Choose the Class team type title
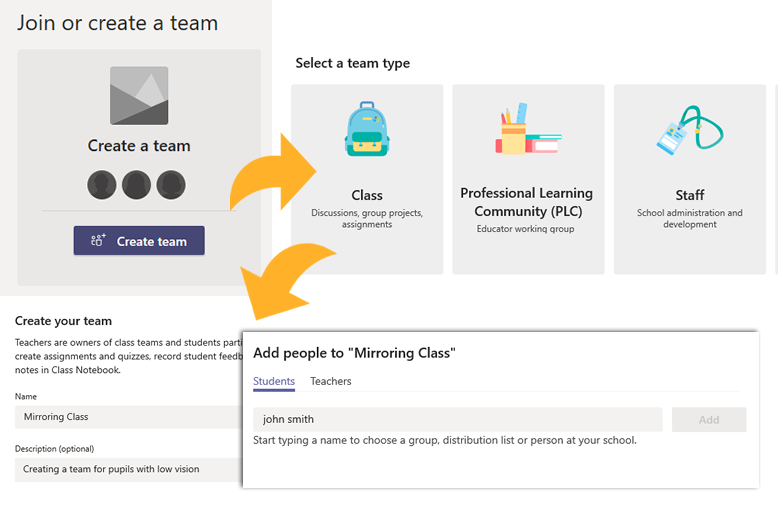The width and height of the screenshot is (778, 524). click(367, 196)
